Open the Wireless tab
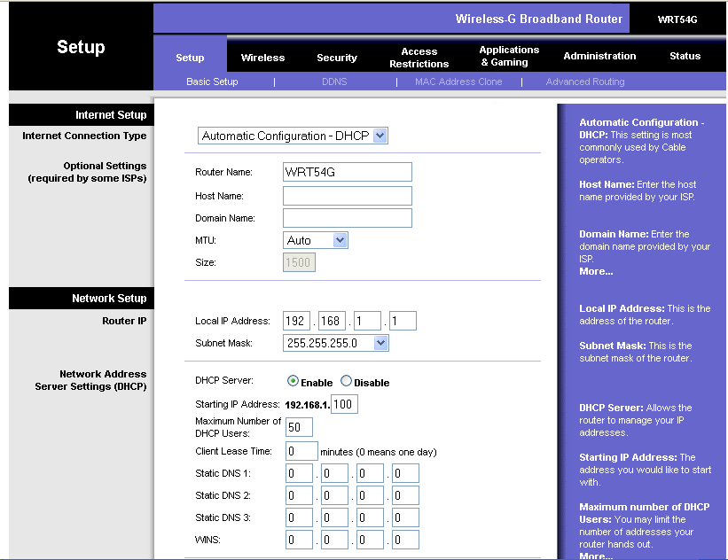The height and width of the screenshot is (560, 728). [x=262, y=58]
